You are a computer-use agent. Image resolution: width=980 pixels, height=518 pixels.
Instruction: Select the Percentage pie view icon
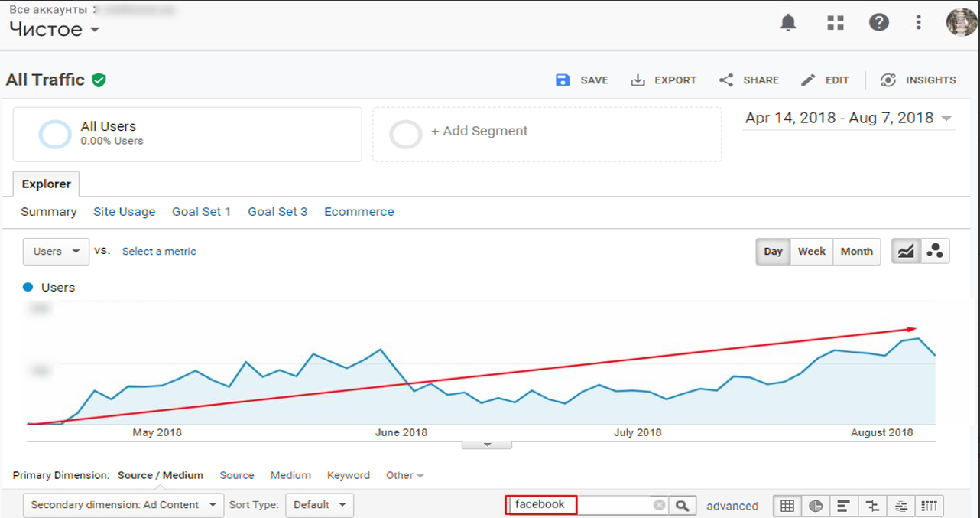pos(816,506)
